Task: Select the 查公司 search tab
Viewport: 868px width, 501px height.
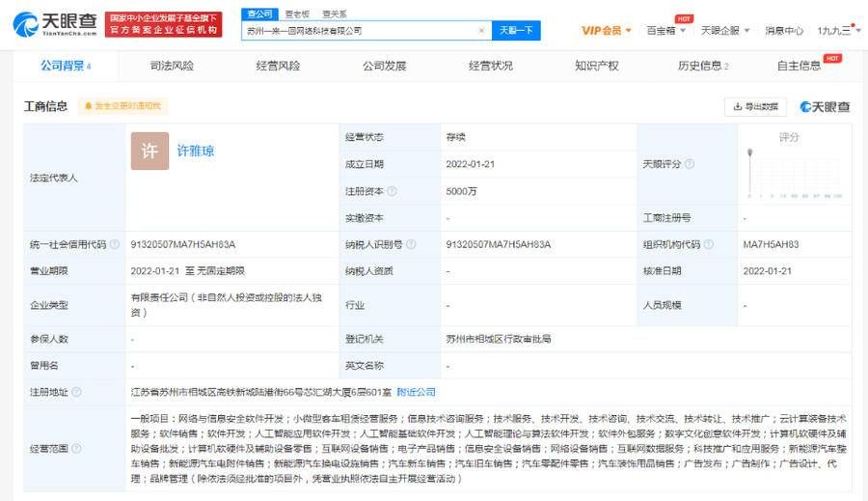Action: click(259, 14)
